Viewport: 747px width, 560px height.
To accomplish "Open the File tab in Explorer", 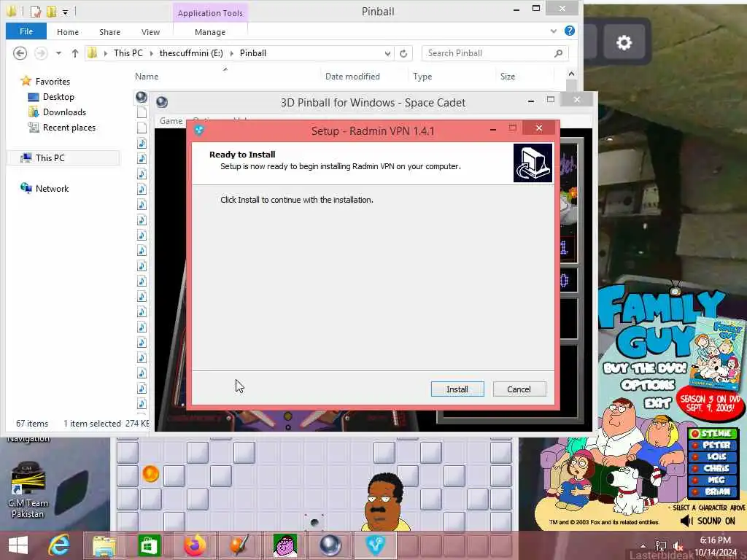I will point(26,31).
